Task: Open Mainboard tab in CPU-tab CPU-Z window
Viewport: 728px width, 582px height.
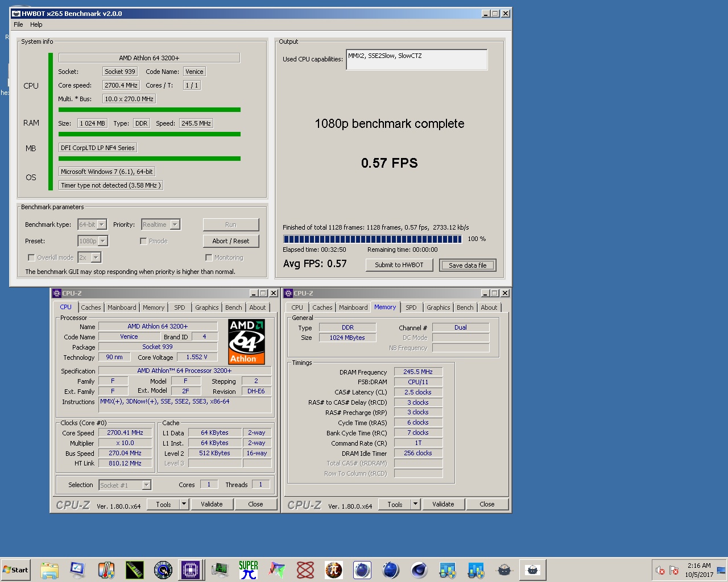Action: pos(122,307)
